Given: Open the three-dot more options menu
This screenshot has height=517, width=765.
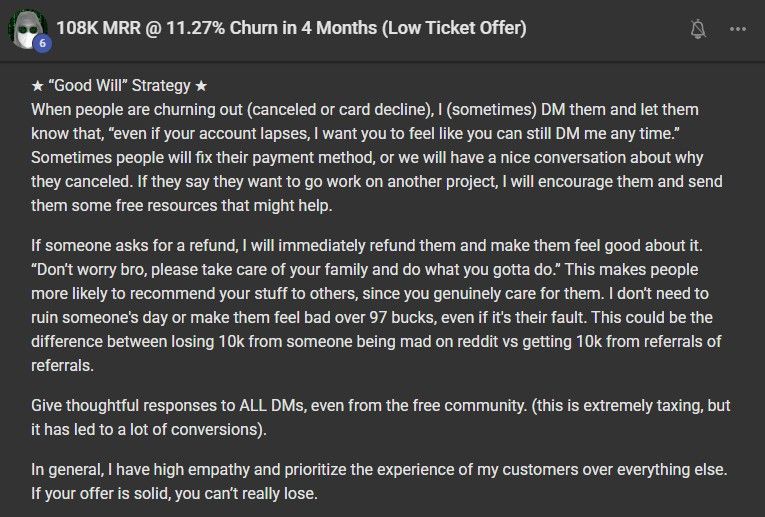Looking at the screenshot, I should point(738,29).
